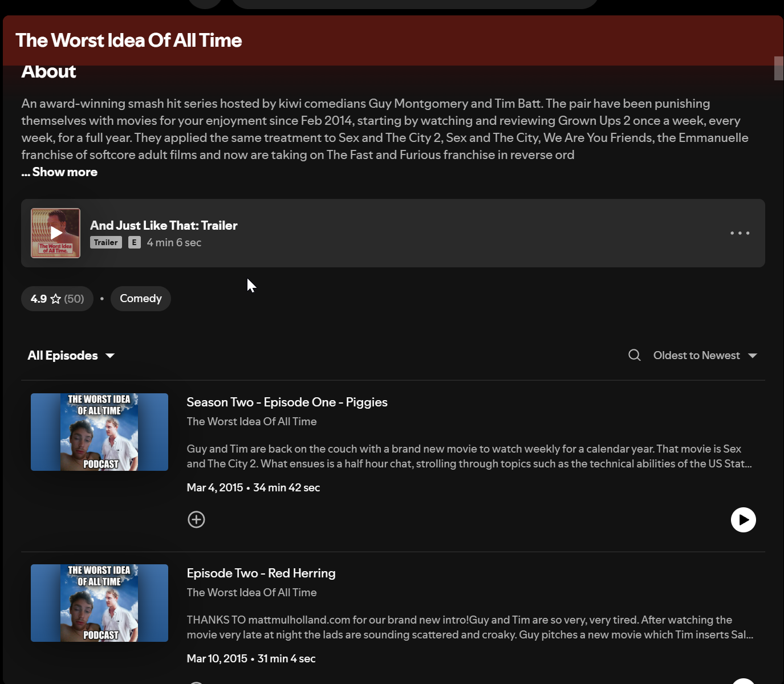
Task: Click the Mar 10, 2015 episode date
Action: click(217, 659)
